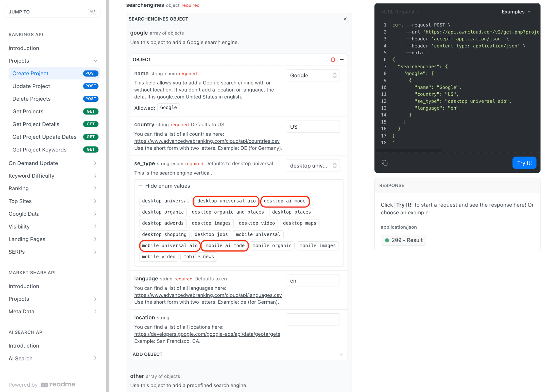Click the 'desktop universal aio' enum value

(226, 201)
